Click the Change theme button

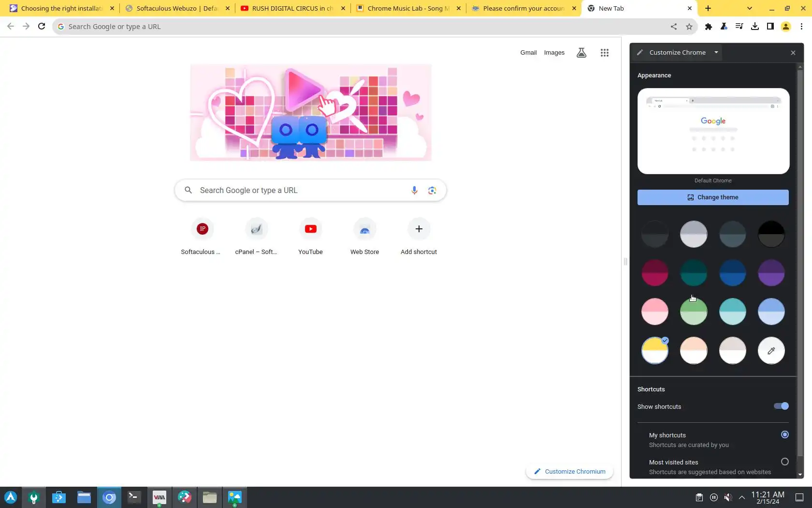coord(713,197)
